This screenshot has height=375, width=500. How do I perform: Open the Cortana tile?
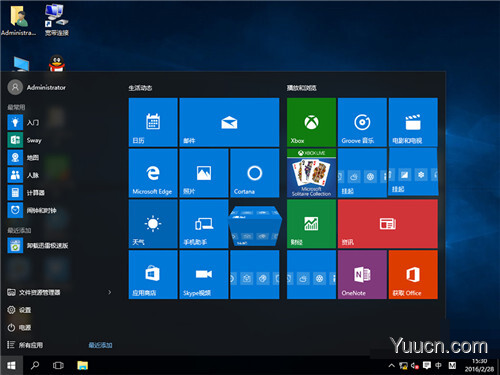(255, 173)
